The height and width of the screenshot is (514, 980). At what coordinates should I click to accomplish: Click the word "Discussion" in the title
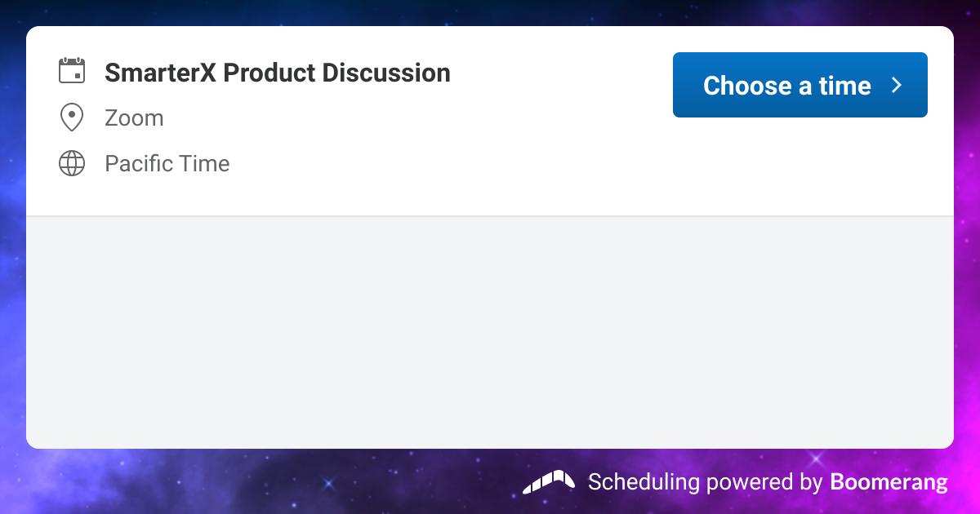click(x=386, y=73)
